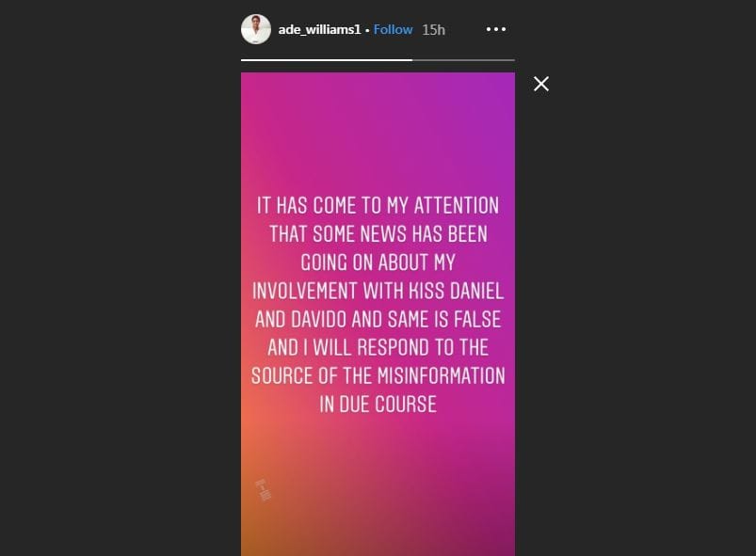Tap the "IT HAS COME TO MY ATTENTION" line
Viewport: 756px width, 556px height.
[378, 205]
